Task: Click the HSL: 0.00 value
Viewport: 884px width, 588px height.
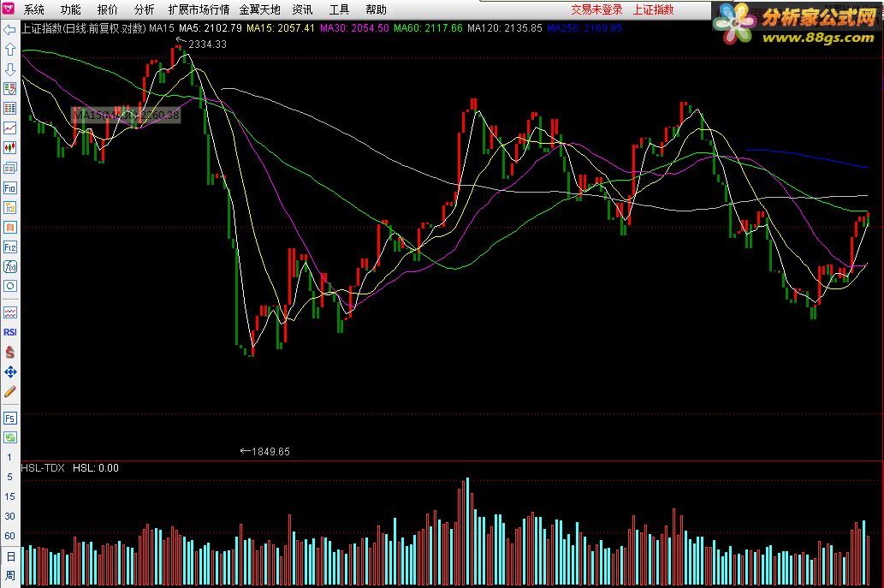Action: [96, 468]
